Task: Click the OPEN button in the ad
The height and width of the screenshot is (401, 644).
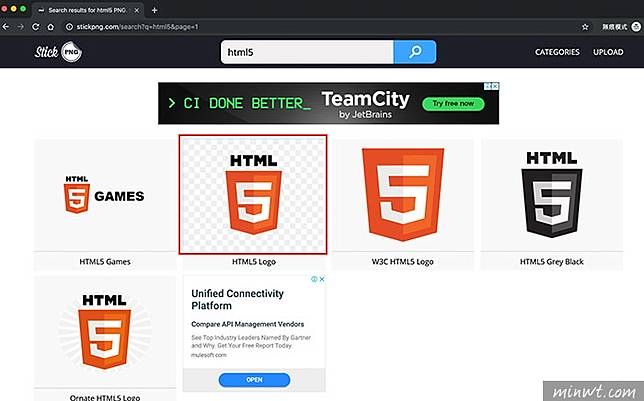Action: click(254, 380)
